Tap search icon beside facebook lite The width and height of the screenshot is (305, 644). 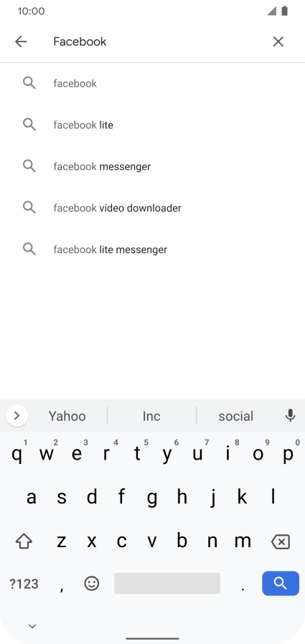point(29,125)
